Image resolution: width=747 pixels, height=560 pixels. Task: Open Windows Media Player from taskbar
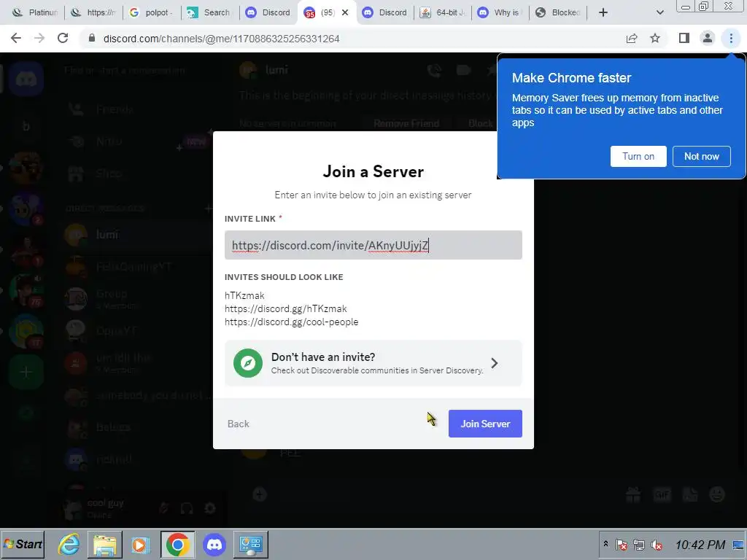[x=141, y=544]
